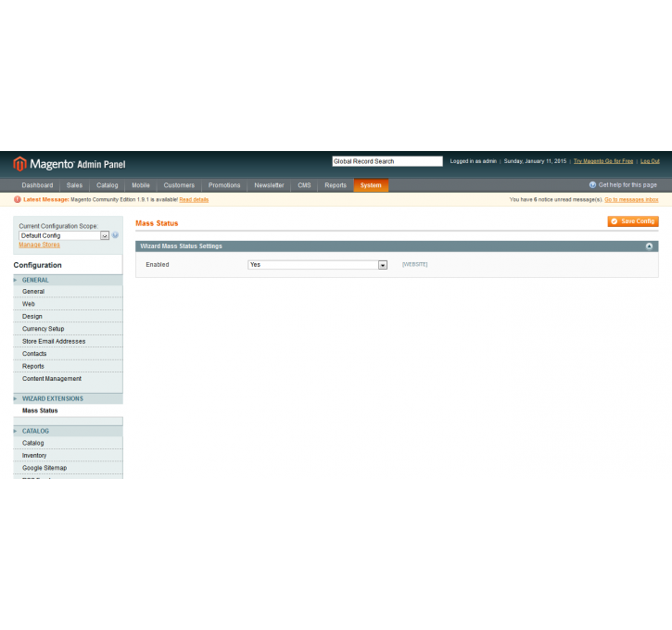Click the Enabled field label
The height and width of the screenshot is (630, 672).
pos(158,265)
